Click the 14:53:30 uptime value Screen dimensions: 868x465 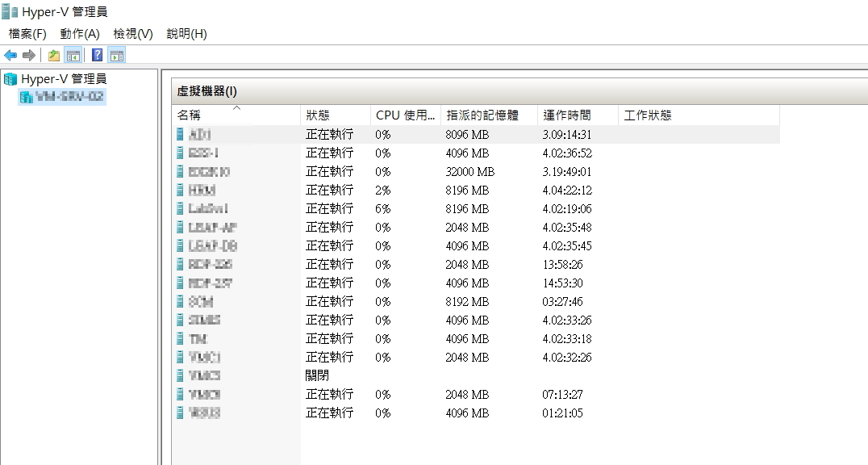click(562, 283)
